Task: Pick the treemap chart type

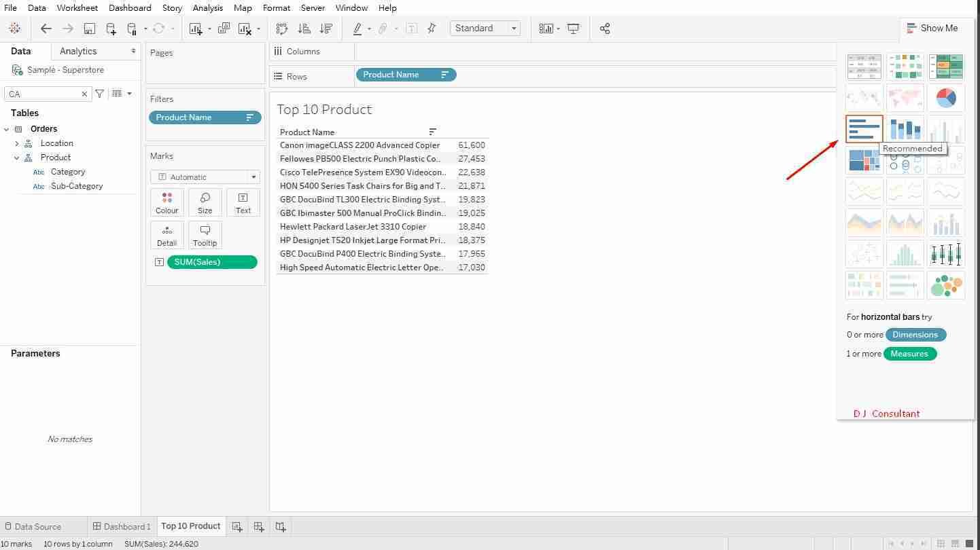Action: (864, 161)
